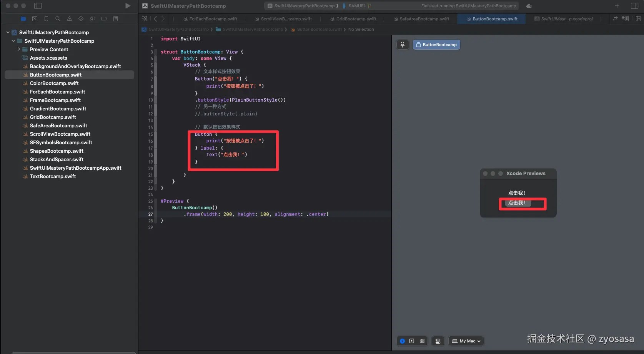This screenshot has width=644, height=354.
Task: Switch to the ForEachBootcamp.swift tab
Action: click(210, 19)
